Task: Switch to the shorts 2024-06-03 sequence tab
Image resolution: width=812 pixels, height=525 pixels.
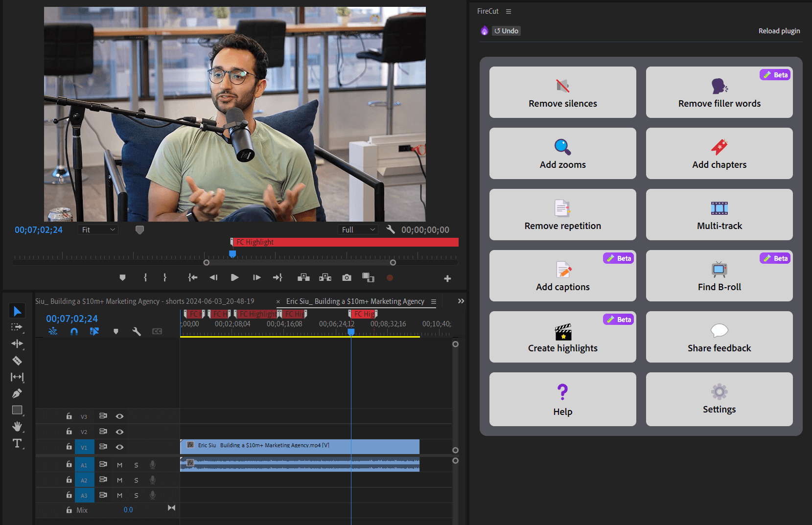Action: [145, 301]
